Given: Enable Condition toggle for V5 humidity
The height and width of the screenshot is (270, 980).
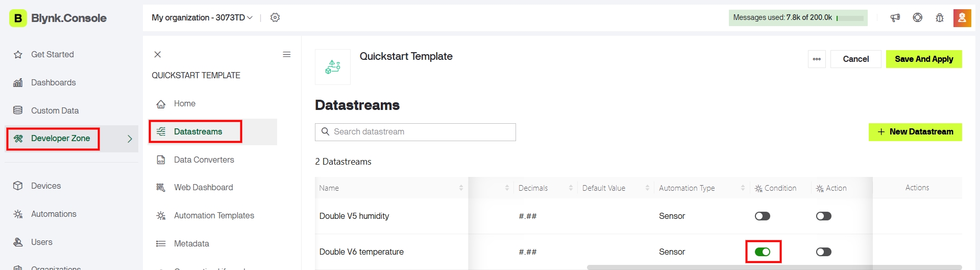Looking at the screenshot, I should [763, 216].
